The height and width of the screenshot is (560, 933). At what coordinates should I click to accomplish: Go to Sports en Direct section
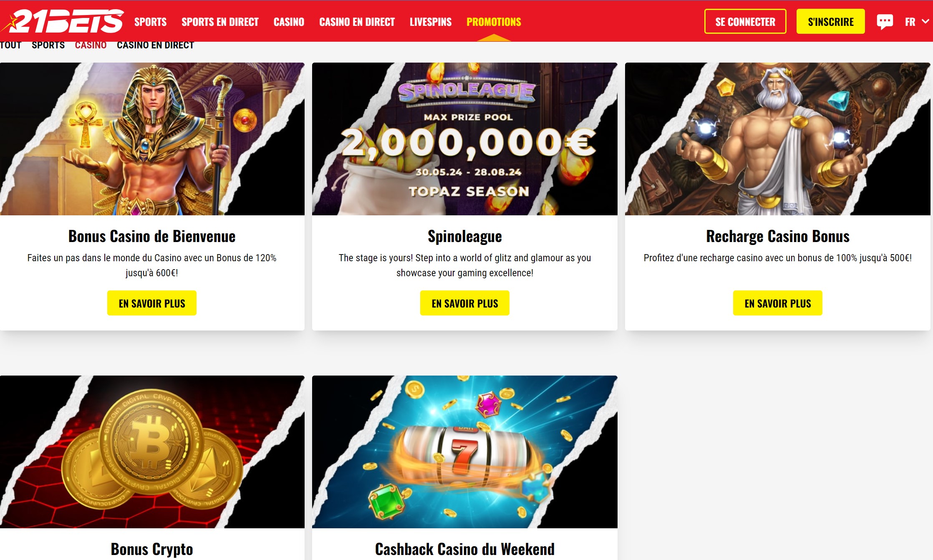coord(220,22)
